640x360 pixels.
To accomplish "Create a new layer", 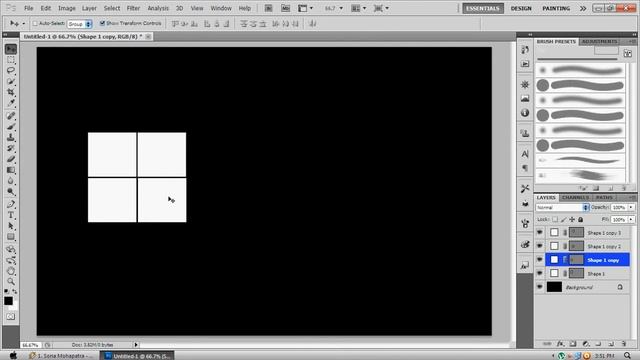I will point(611,344).
